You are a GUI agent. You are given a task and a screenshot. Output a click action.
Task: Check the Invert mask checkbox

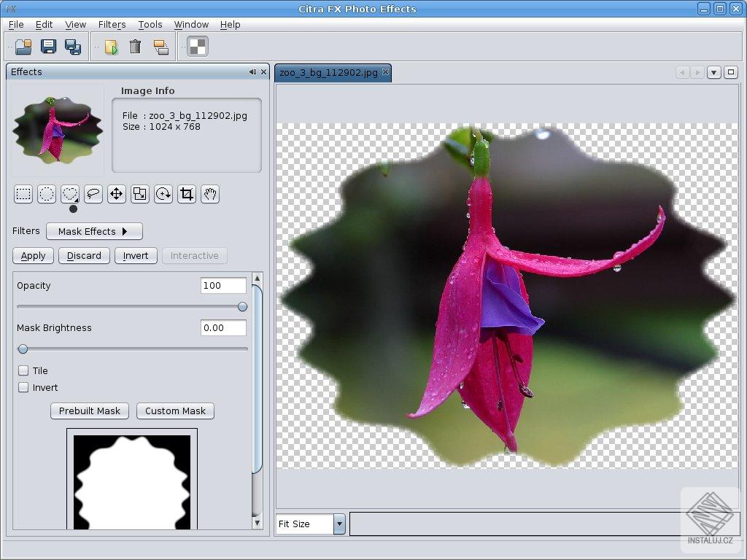coord(23,387)
